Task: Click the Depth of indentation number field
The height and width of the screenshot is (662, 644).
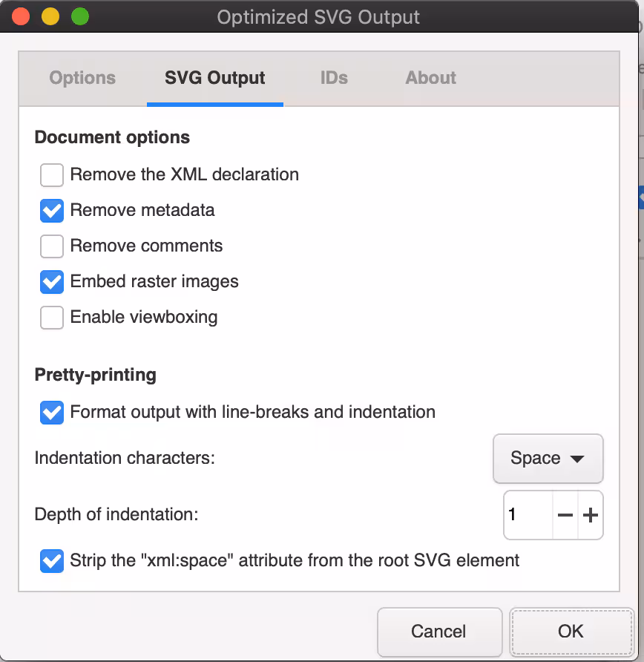Action: click(x=528, y=515)
